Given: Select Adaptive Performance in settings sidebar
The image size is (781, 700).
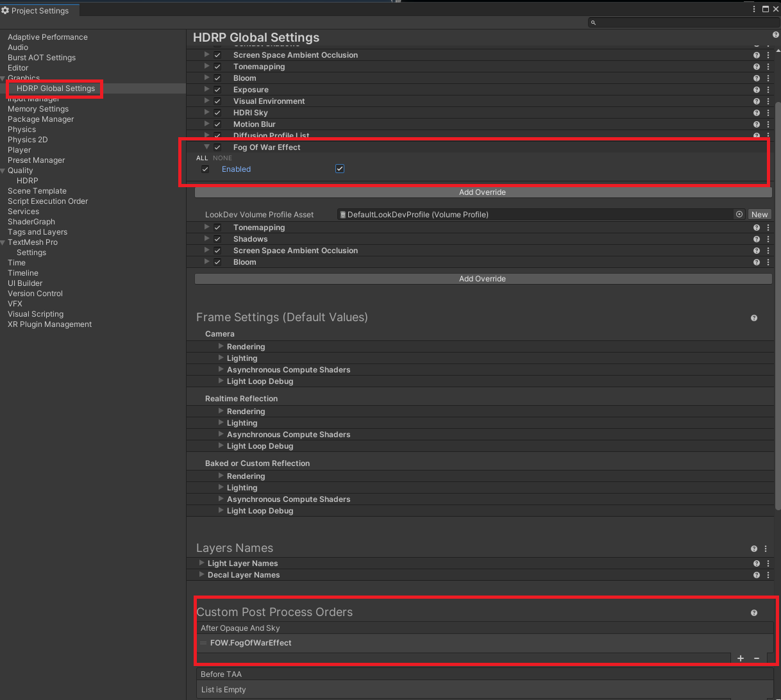Looking at the screenshot, I should (x=47, y=37).
